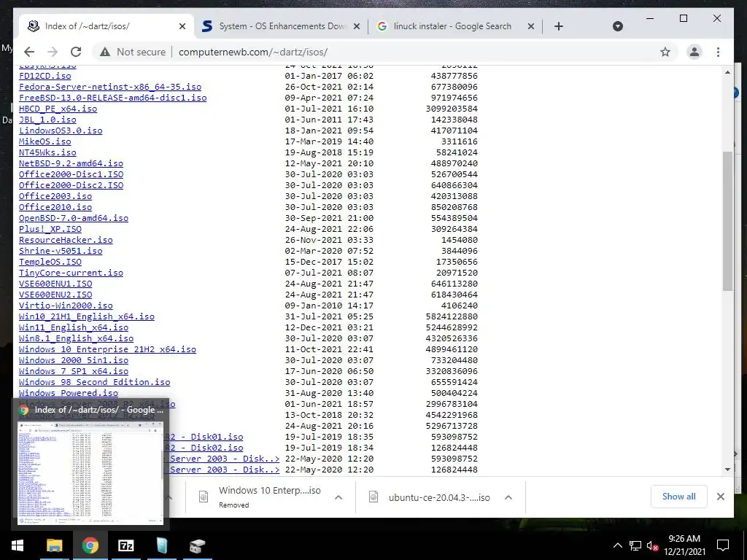This screenshot has height=560, width=747.
Task: Download FreeBSD-13.0-RELEASE-amd64-disc1.iso
Action: 113,98
